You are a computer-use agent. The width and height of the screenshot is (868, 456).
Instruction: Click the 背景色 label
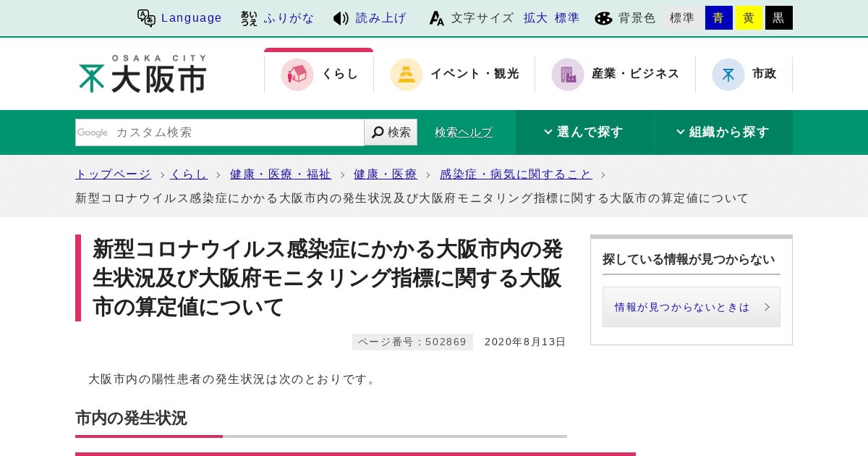(x=637, y=18)
